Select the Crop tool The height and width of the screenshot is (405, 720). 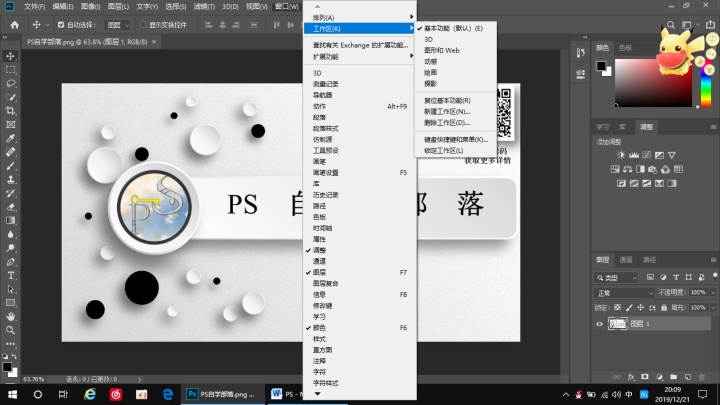[x=10, y=111]
